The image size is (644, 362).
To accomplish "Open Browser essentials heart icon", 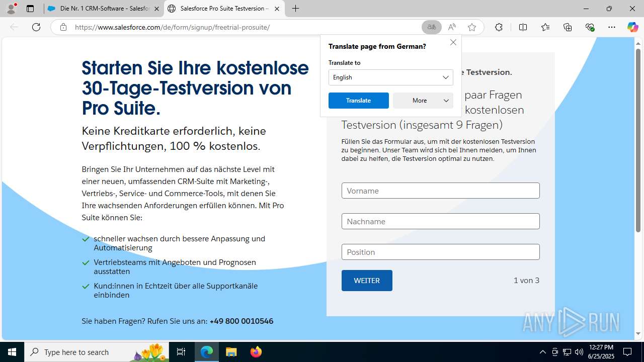I will (x=590, y=27).
